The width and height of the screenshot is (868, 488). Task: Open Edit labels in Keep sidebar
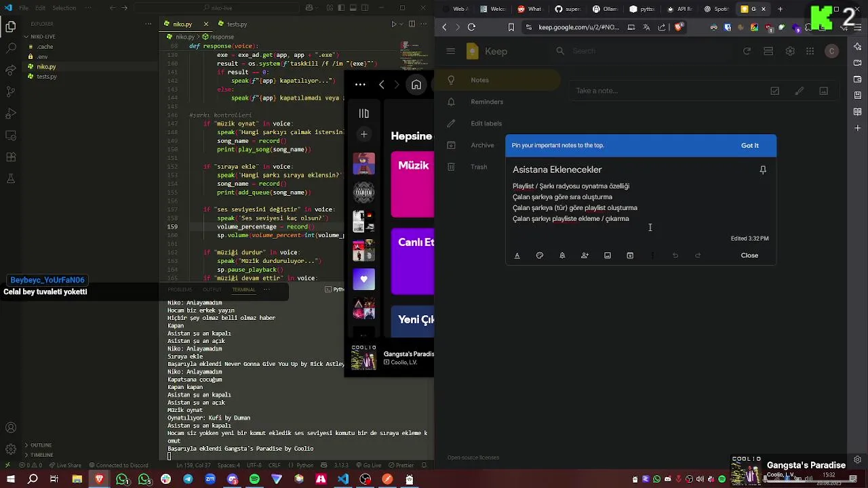(x=498, y=123)
